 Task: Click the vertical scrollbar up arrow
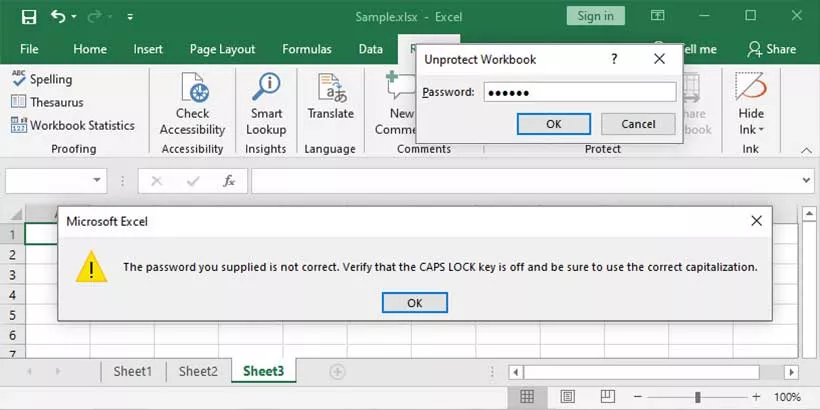809,214
